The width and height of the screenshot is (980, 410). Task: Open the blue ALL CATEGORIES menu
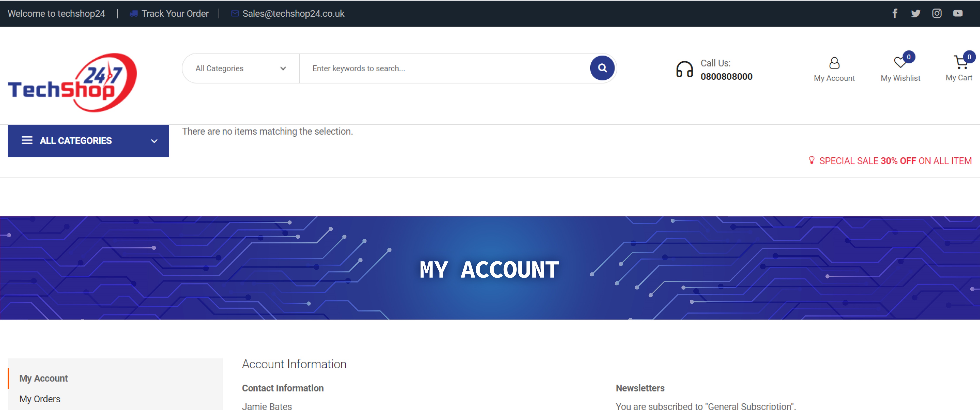click(76, 141)
